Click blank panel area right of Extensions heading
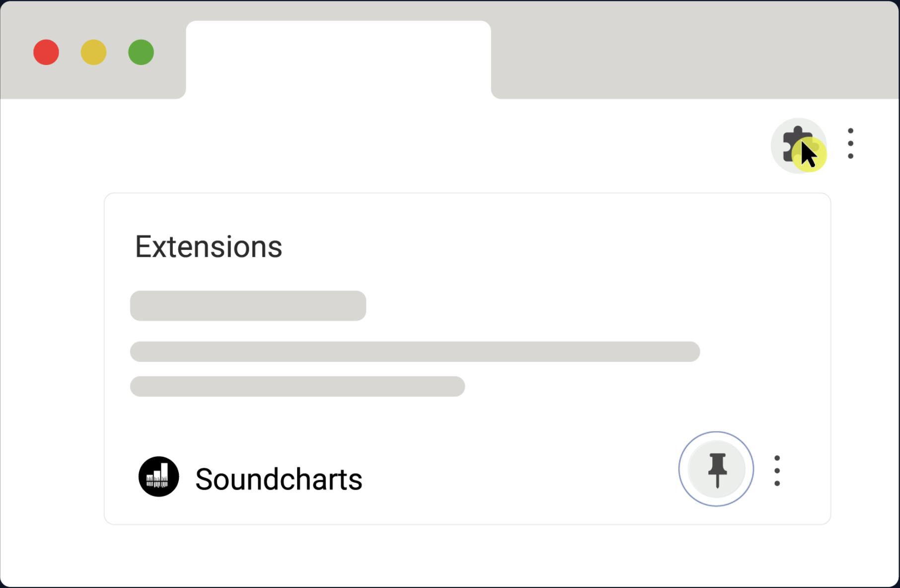The image size is (900, 588). click(x=546, y=247)
